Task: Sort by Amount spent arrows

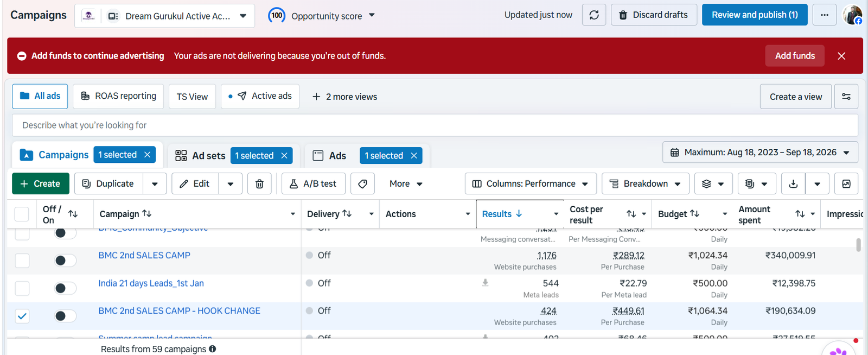Action: (x=800, y=214)
